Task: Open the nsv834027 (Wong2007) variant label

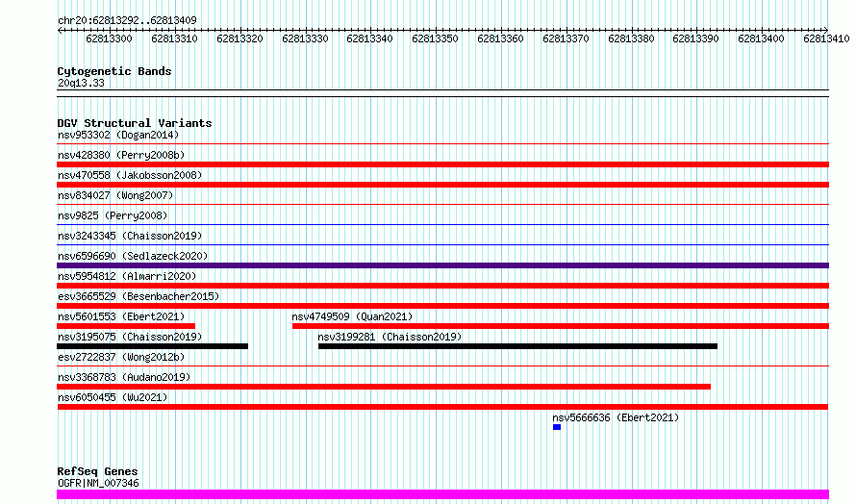Action: [115, 195]
